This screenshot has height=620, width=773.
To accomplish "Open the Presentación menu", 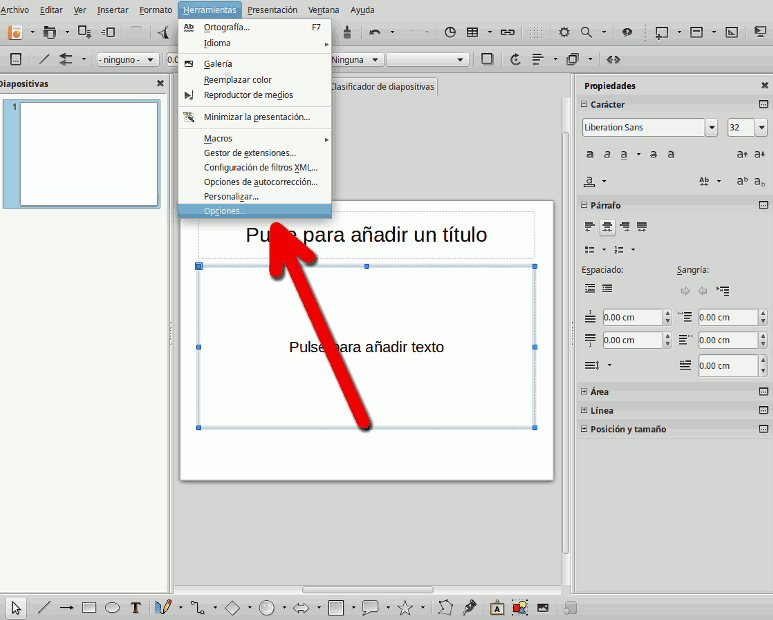I will [x=272, y=9].
